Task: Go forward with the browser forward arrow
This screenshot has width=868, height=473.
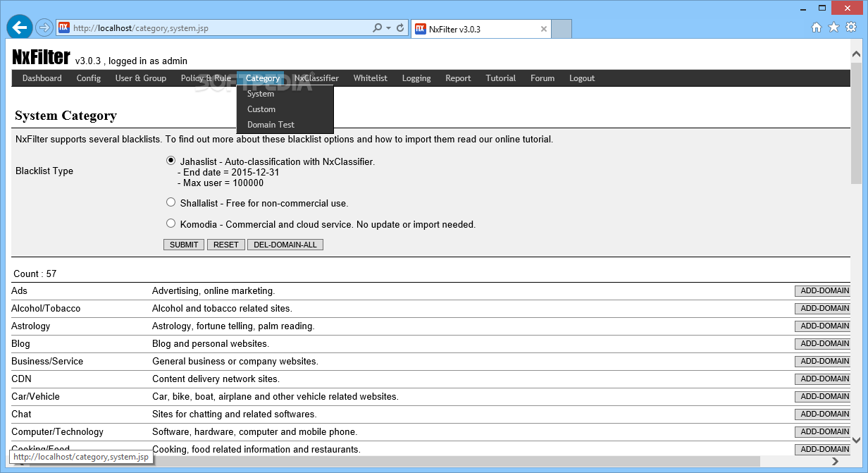Action: point(44,28)
